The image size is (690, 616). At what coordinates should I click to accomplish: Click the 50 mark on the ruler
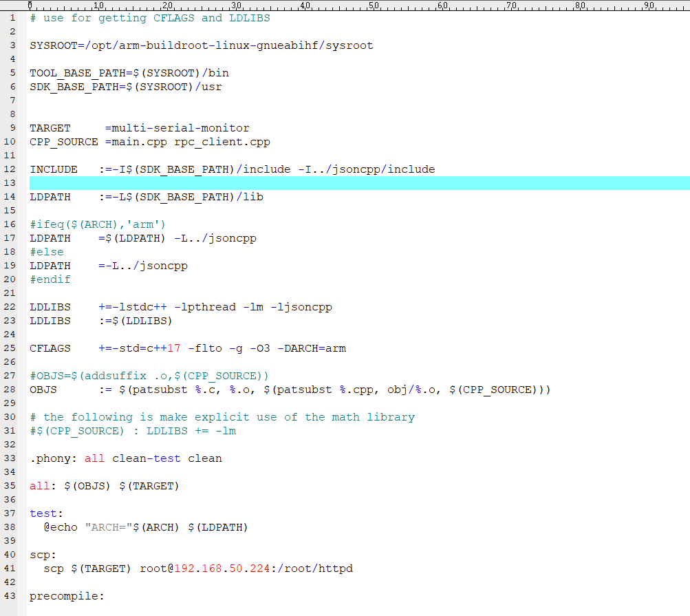372,6
